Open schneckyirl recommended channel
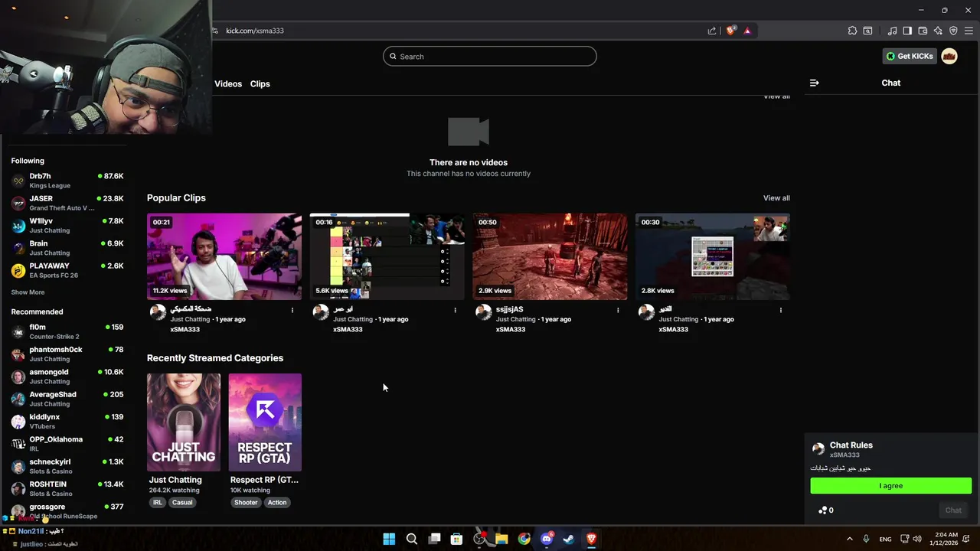This screenshot has height=551, width=980. pos(67,466)
